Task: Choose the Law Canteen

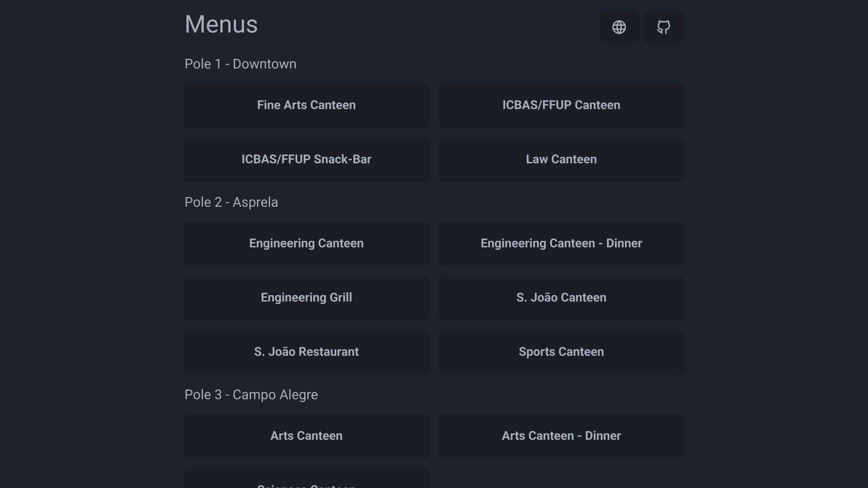Action: (x=561, y=160)
